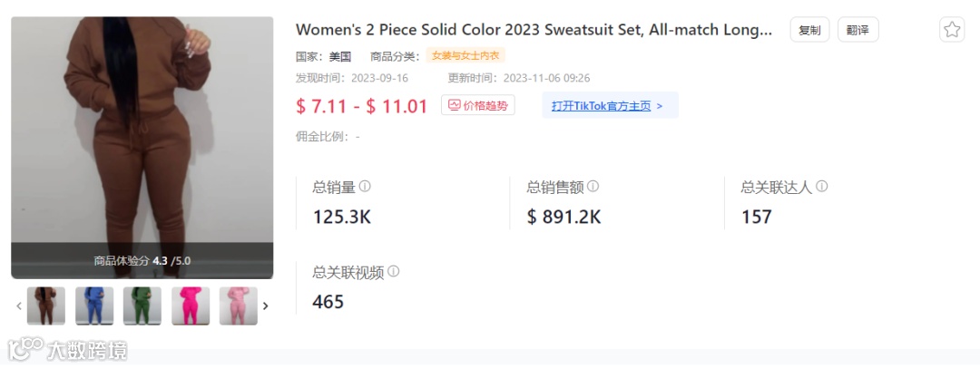Click info icon beside 总关联达人

pyautogui.click(x=822, y=186)
